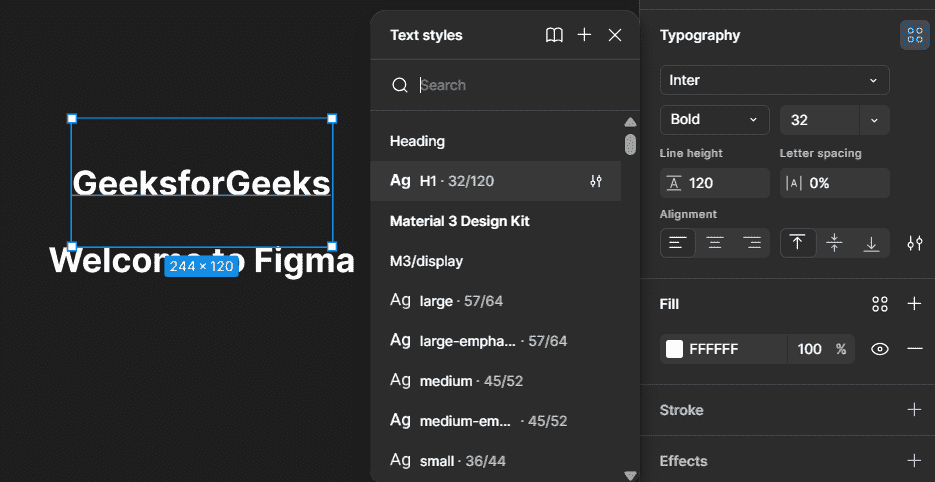Open the white FFFFFF color swatch

pos(674,349)
